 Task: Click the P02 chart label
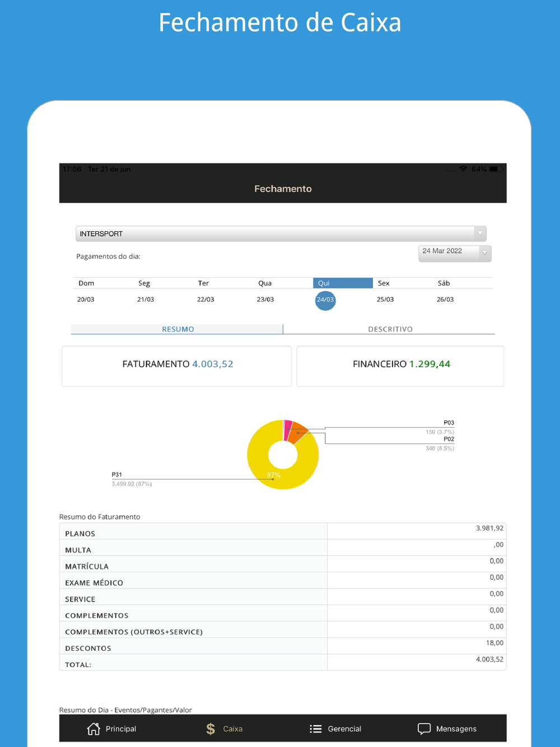coord(449,439)
